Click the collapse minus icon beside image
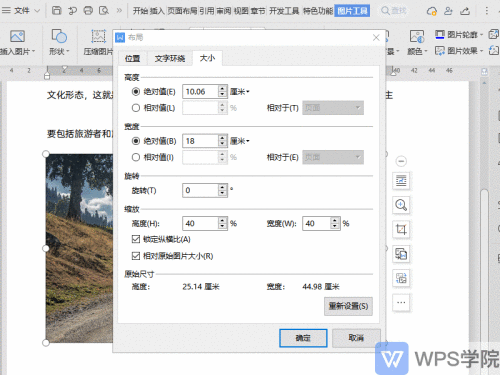The image size is (500, 375). 401,161
